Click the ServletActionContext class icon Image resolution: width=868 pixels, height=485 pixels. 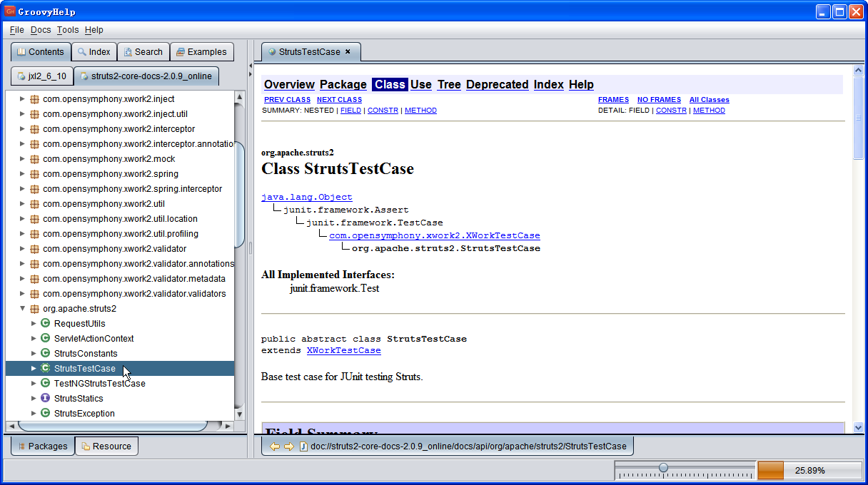(x=45, y=339)
